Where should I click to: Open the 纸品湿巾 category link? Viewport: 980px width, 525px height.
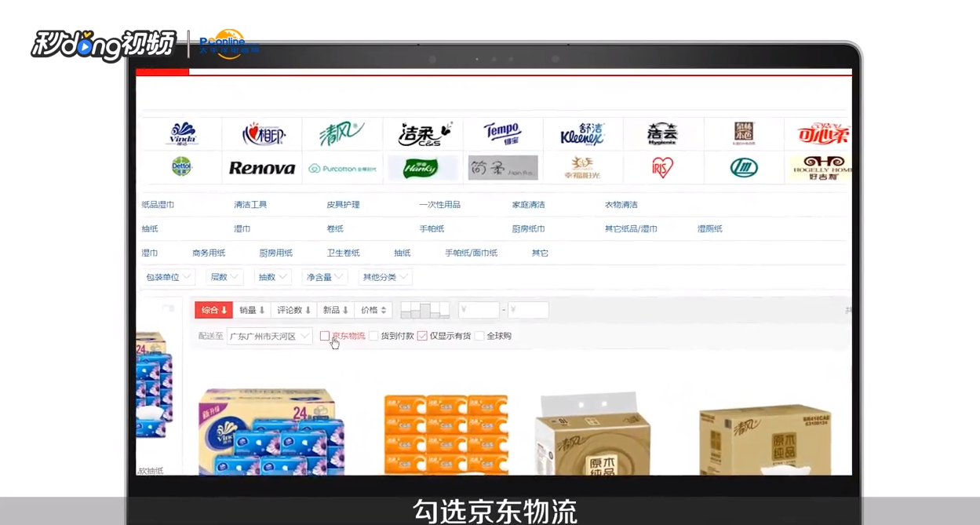(x=158, y=205)
